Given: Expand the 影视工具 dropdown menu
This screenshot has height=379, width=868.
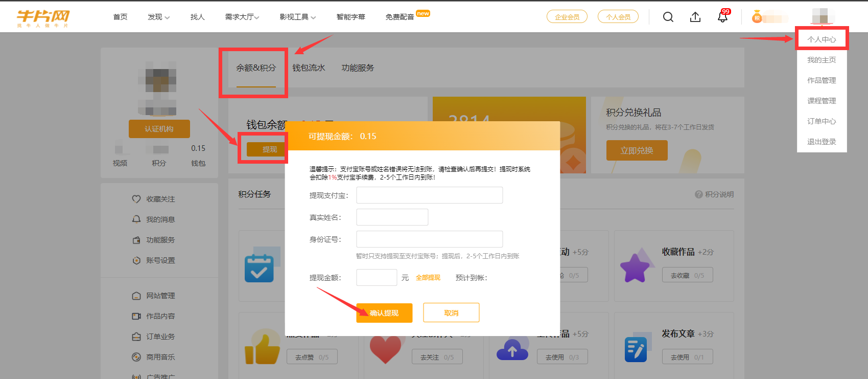Looking at the screenshot, I should 297,17.
